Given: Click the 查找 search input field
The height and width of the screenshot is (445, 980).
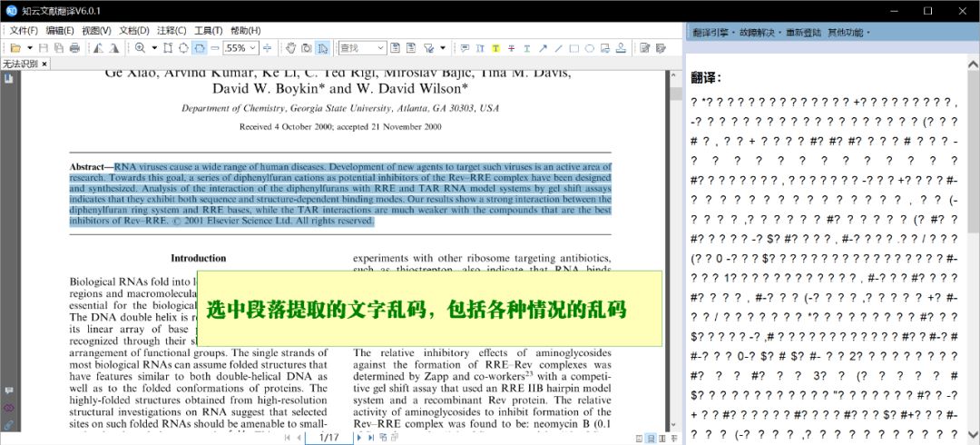Looking at the screenshot, I should pos(357,47).
